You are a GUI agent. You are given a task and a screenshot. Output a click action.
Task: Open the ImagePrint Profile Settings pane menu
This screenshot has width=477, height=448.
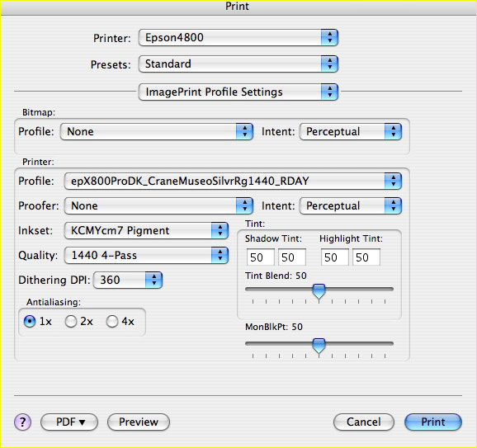(238, 92)
